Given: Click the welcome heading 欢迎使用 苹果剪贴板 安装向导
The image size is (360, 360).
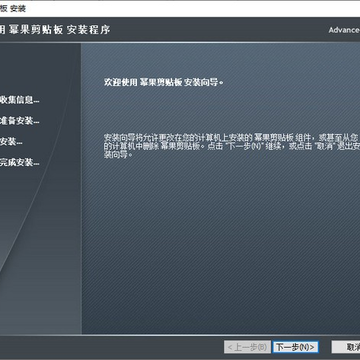Looking at the screenshot, I should point(163,82).
